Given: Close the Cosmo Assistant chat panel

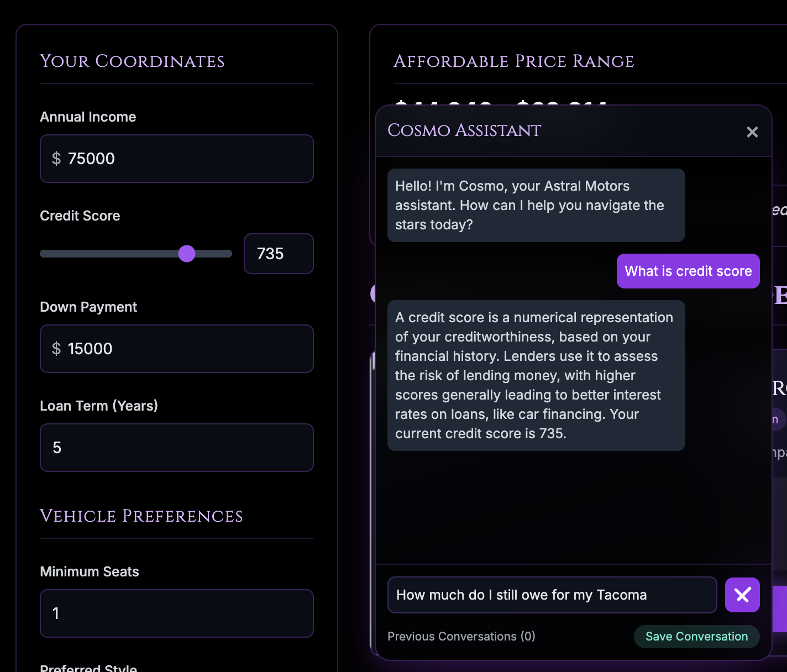Looking at the screenshot, I should [x=752, y=132].
